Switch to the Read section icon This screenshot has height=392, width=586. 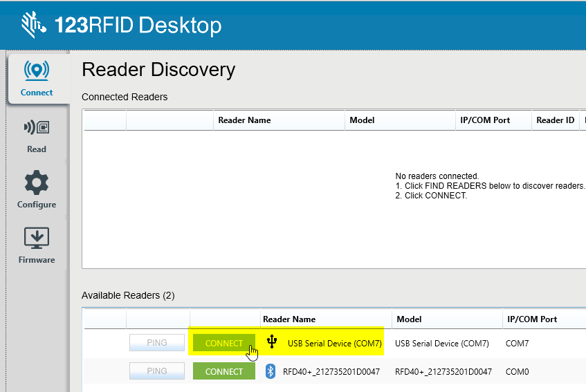37,135
